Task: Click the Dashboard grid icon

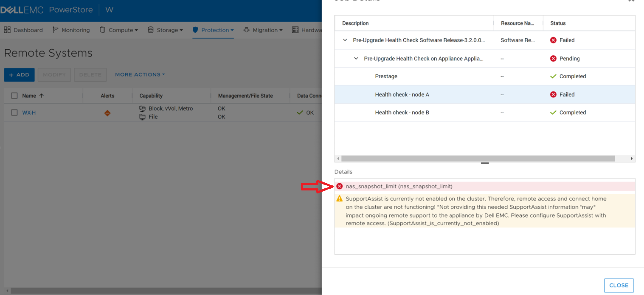Action: click(7, 30)
